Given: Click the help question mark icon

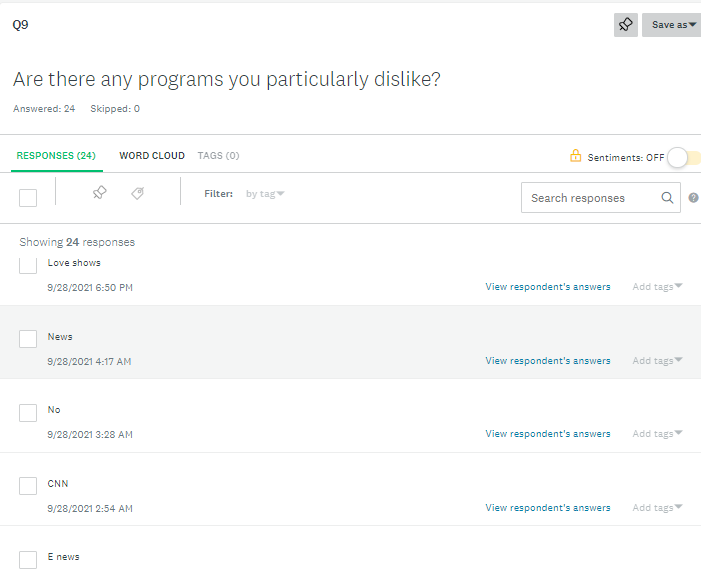Looking at the screenshot, I should (x=693, y=198).
